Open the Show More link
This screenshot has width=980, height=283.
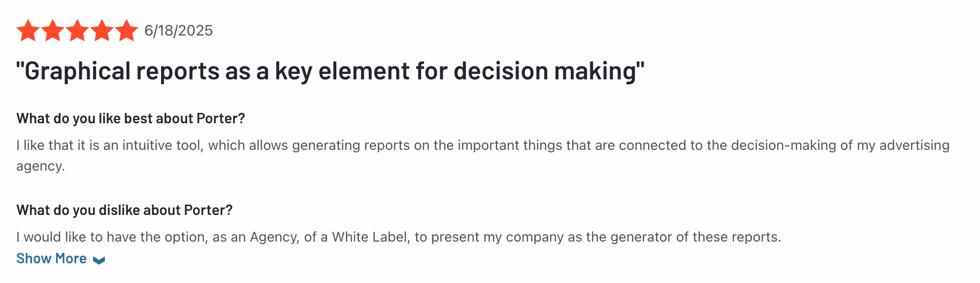tap(51, 259)
